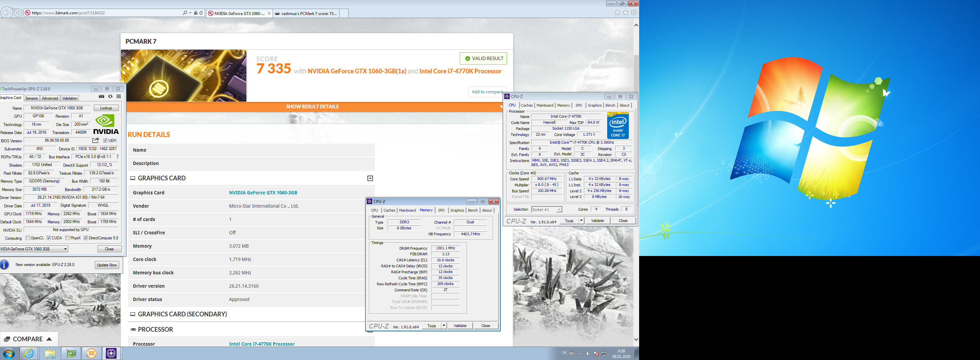
Task: Click the page scrollbar down arrow
Action: [x=636, y=339]
